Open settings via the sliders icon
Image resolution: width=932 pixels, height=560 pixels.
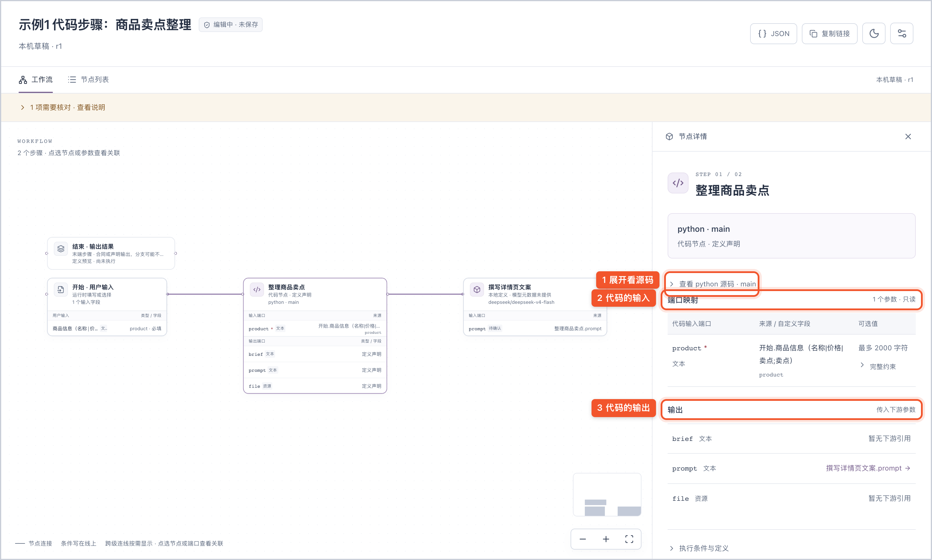point(901,34)
